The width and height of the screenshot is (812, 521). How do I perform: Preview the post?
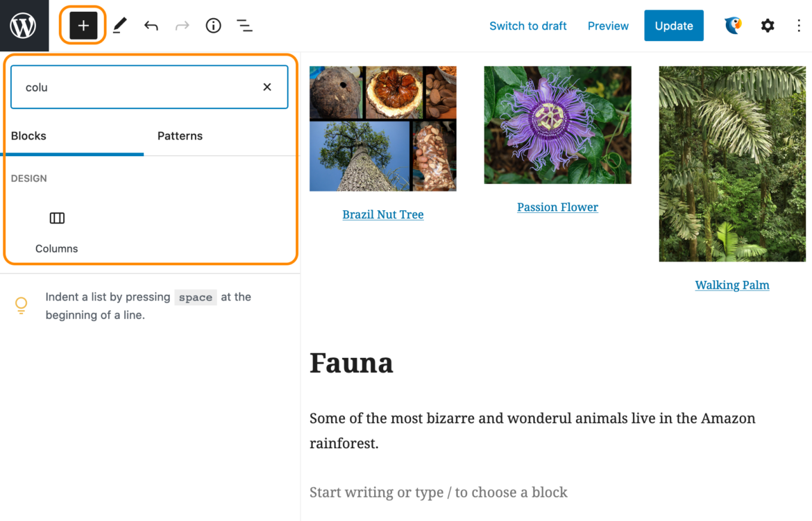608,26
